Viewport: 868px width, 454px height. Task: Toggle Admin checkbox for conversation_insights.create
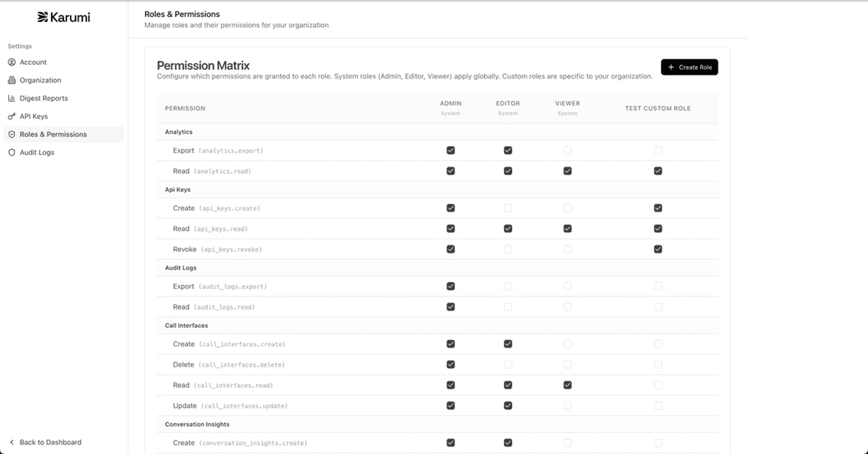point(450,443)
